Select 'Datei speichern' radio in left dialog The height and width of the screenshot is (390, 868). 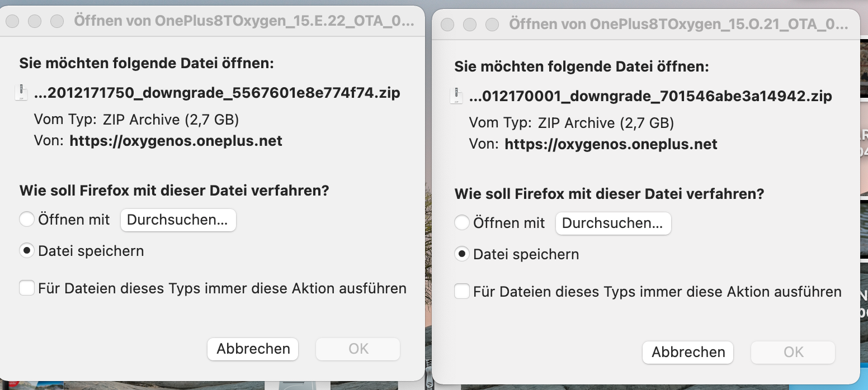tap(27, 251)
